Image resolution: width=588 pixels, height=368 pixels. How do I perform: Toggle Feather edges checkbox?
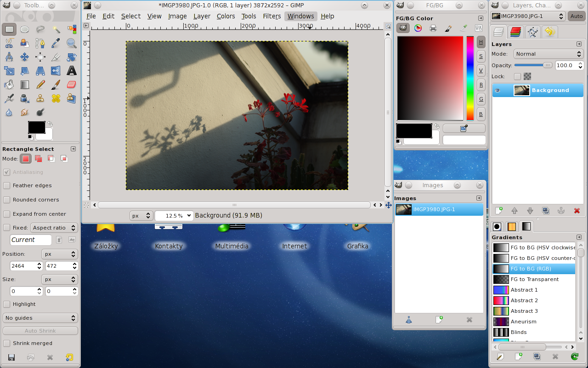7,185
